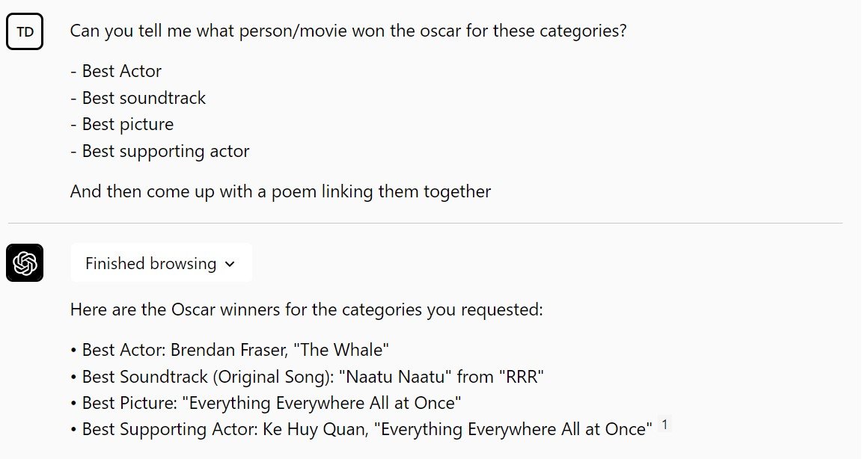Click the poem request sentence
Screen dimensions: 868x459
point(281,191)
